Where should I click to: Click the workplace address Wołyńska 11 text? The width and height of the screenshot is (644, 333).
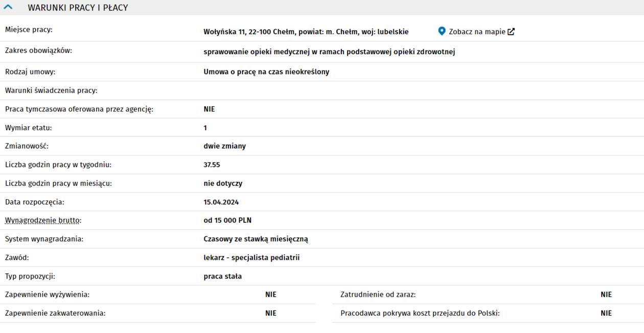pyautogui.click(x=306, y=32)
